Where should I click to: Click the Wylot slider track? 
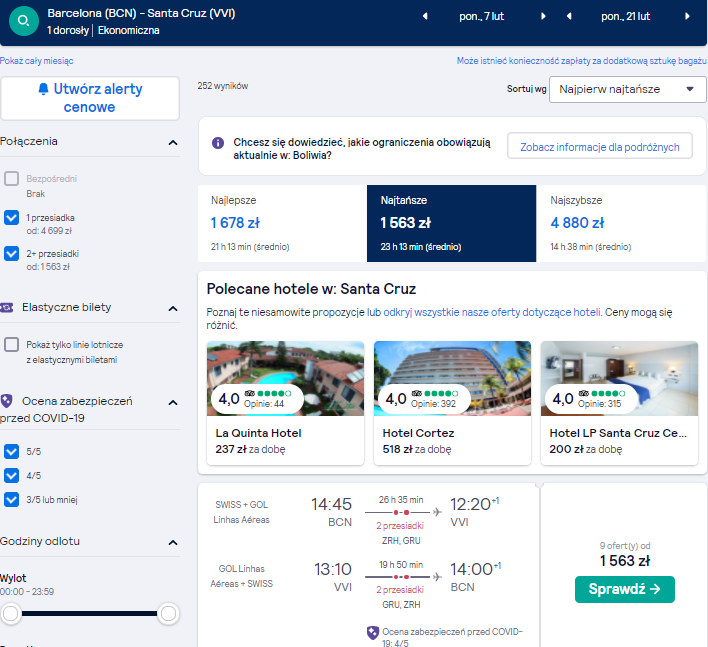[89, 613]
